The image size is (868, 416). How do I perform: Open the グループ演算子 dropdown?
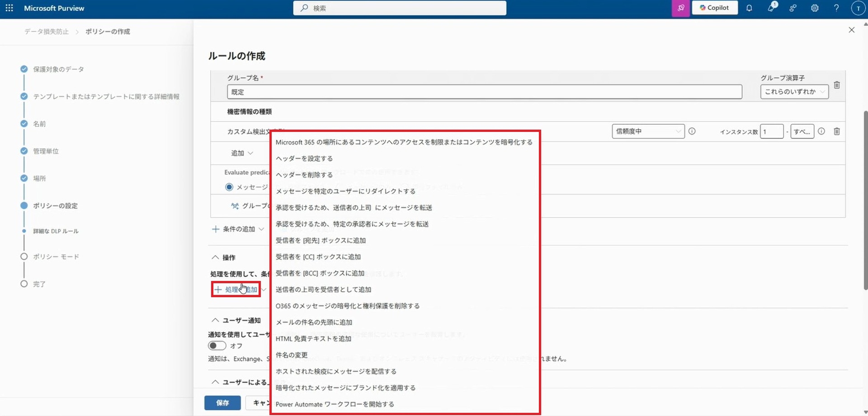[x=794, y=92]
